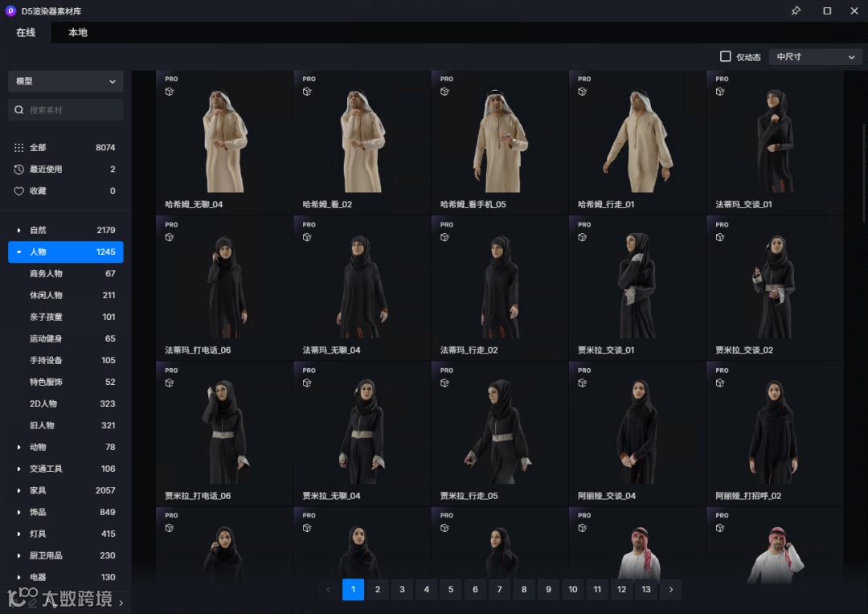Select the 哈希姆_看手机_05 model thumbnail
Screen dimensions: 868x614
point(499,141)
